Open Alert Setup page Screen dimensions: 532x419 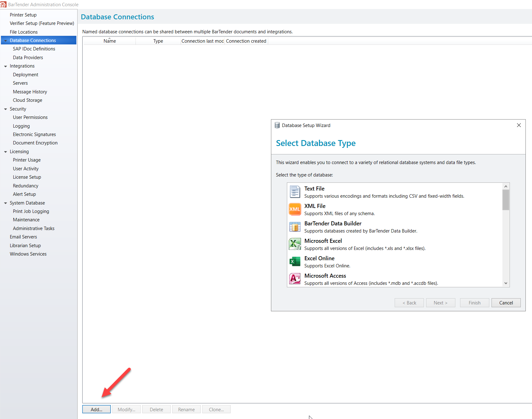point(24,194)
